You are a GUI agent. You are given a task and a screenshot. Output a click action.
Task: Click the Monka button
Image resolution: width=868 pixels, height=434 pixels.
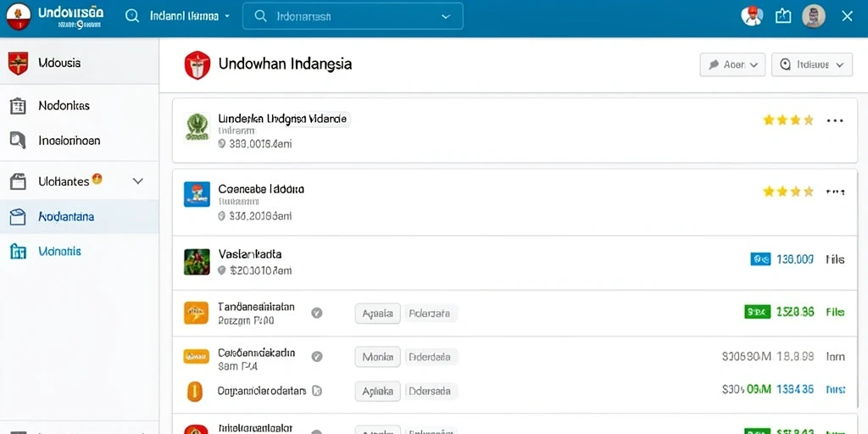point(377,357)
